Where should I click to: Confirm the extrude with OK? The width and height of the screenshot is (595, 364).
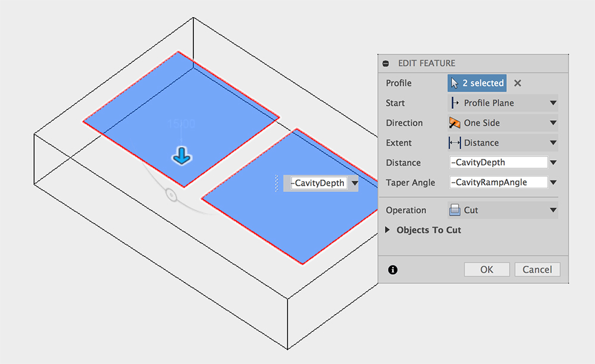pyautogui.click(x=486, y=269)
